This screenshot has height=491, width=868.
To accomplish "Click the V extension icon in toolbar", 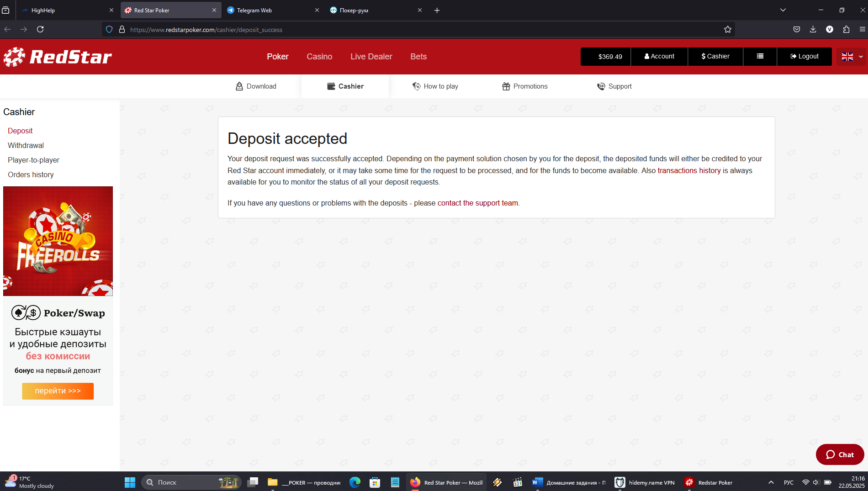I will pyautogui.click(x=830, y=29).
